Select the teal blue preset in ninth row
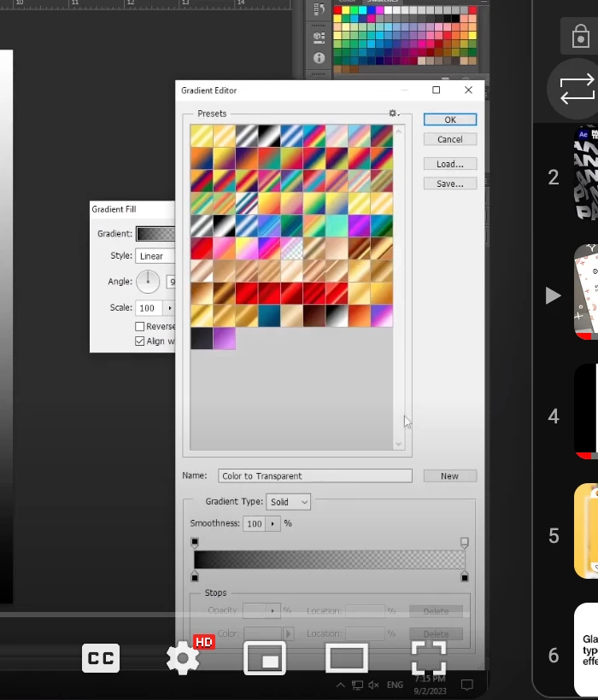The height and width of the screenshot is (700, 598). 269,316
